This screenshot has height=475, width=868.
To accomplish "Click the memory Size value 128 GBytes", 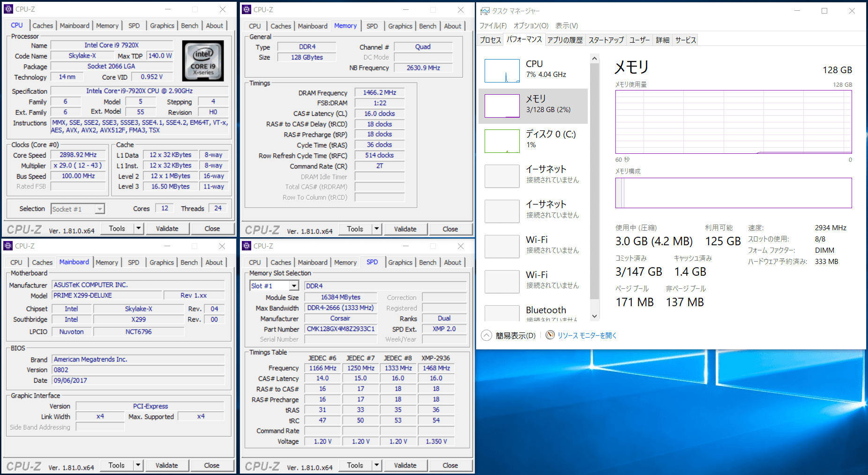I will pos(307,57).
